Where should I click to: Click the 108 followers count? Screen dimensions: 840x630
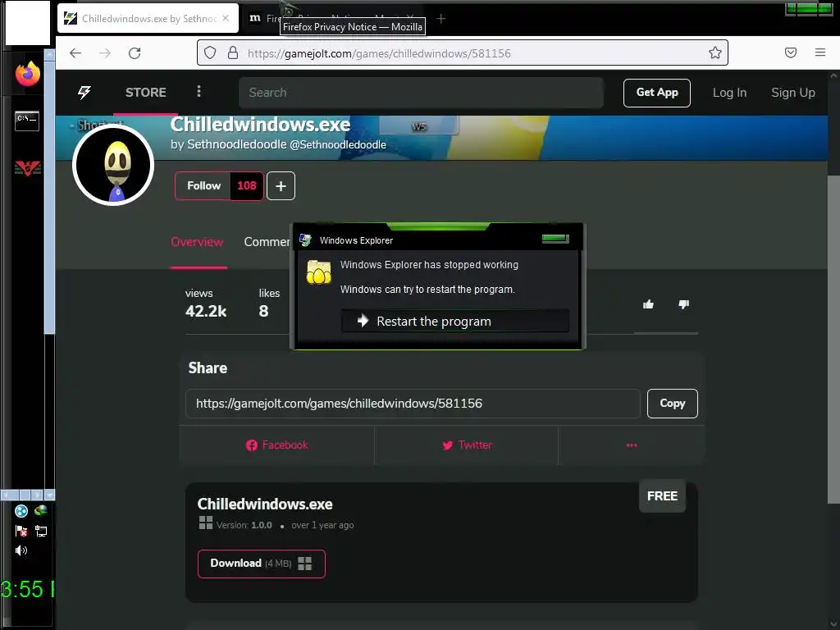(x=247, y=186)
